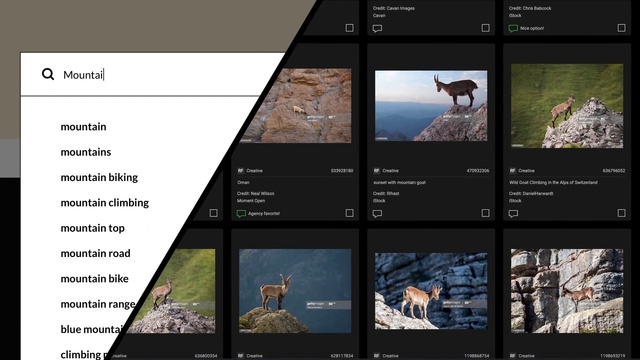The width and height of the screenshot is (640, 360).
Task: Open the thumbnail for image 636800354
Action: [x=176, y=291]
